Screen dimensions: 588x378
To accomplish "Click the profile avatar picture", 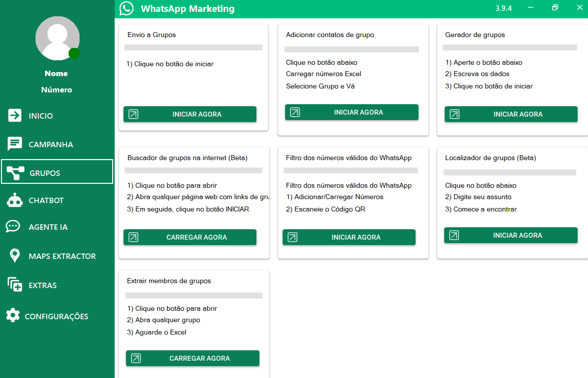I will (57, 38).
